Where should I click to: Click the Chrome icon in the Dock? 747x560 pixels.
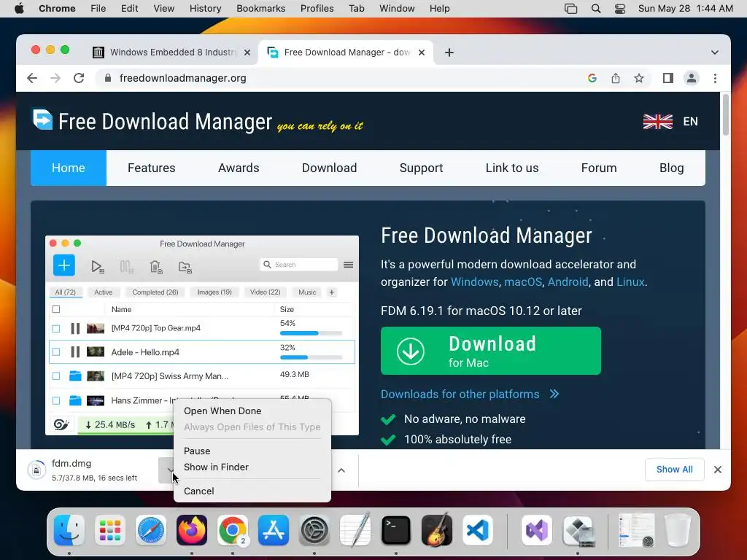[233, 530]
